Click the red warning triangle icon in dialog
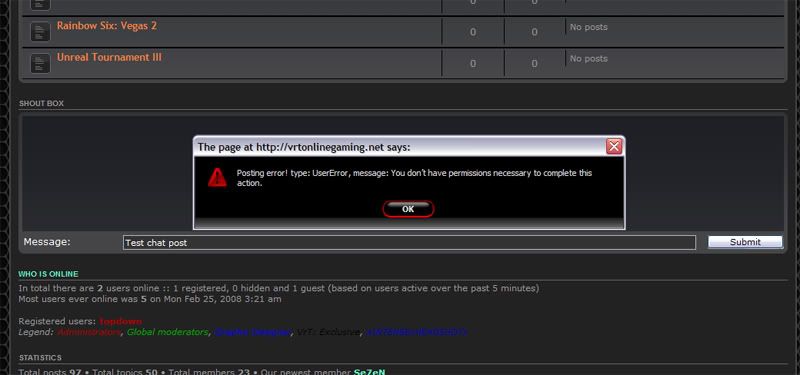This screenshot has width=800, height=375. click(x=217, y=178)
